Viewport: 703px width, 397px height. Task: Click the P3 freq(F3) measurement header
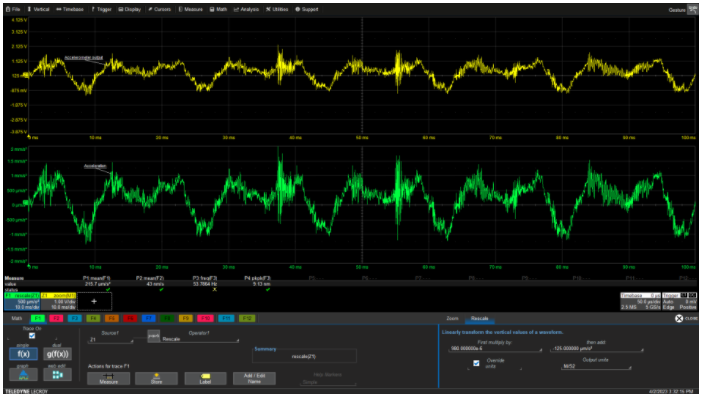click(x=205, y=279)
